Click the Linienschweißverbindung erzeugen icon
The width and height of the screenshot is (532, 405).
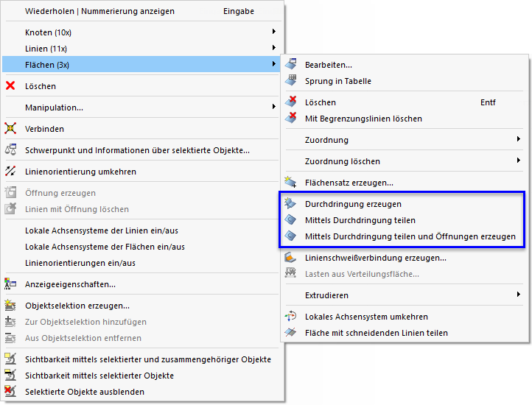point(291,258)
